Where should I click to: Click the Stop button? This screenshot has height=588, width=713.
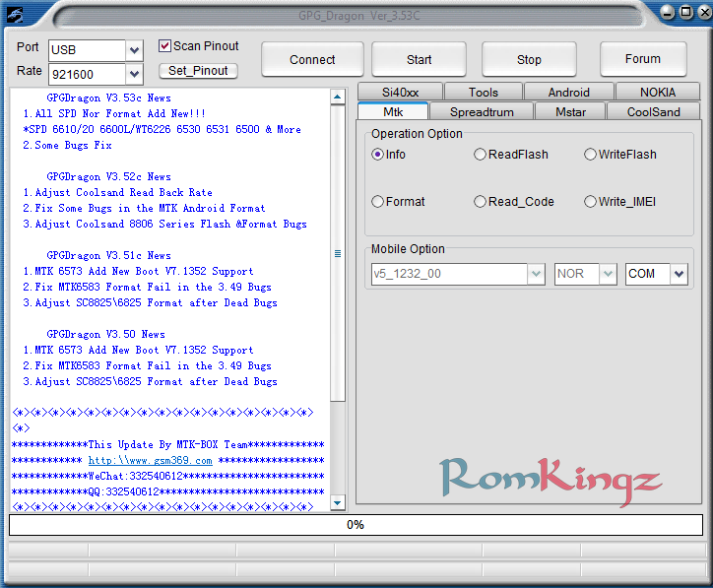pos(529,59)
